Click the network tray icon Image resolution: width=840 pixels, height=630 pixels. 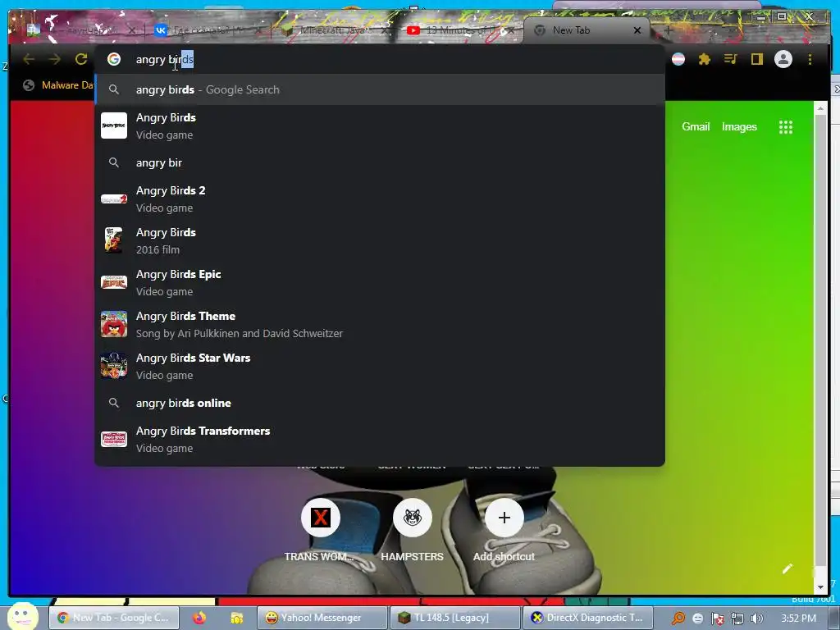737,619
